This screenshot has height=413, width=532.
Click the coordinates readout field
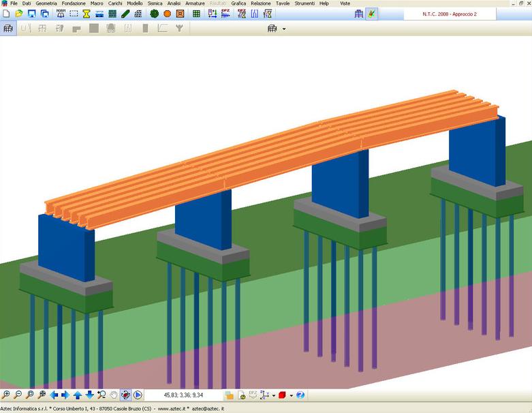click(x=183, y=395)
